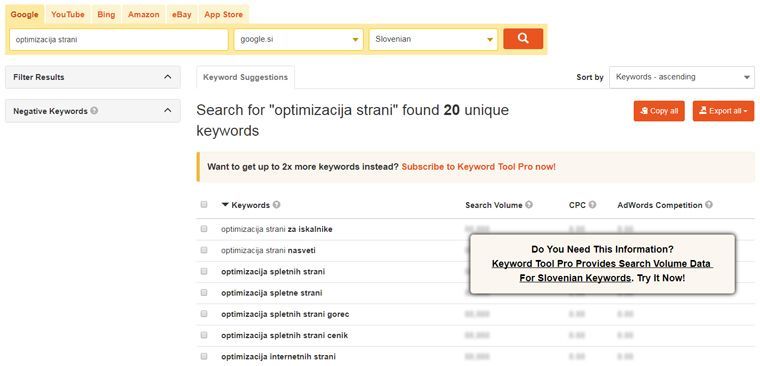Open the Slovenian language dropdown
The width and height of the screenshot is (760, 366).
pos(433,39)
